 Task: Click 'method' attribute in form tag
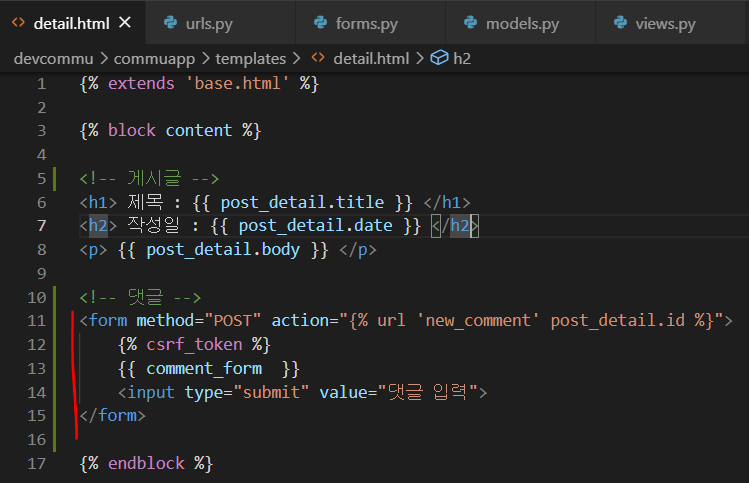tap(165, 320)
